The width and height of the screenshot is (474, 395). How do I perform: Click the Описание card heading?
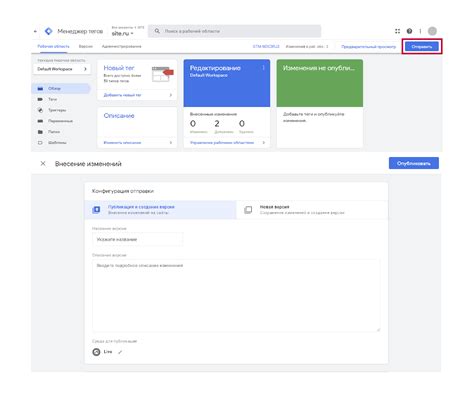tap(119, 116)
